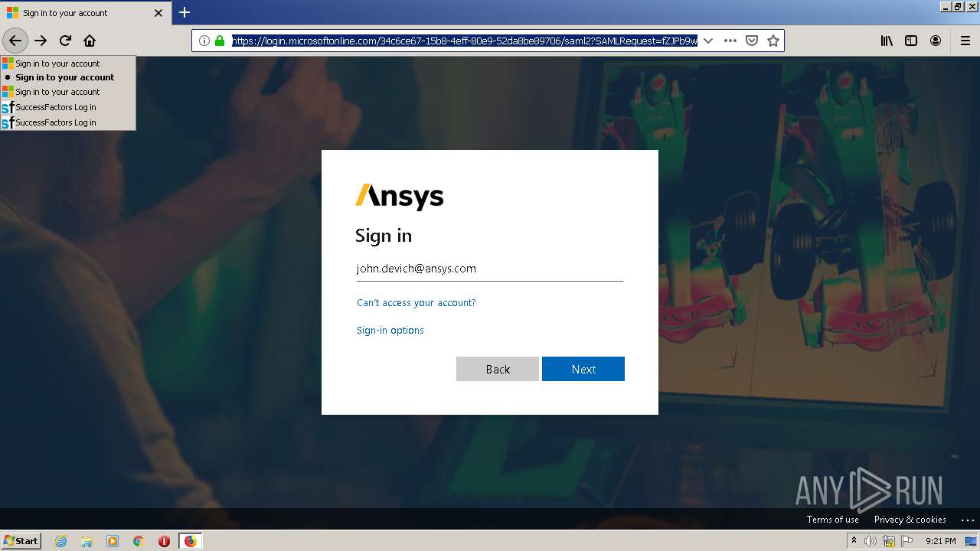The width and height of the screenshot is (980, 551).
Task: Open Sign-in options link
Action: [x=390, y=331]
